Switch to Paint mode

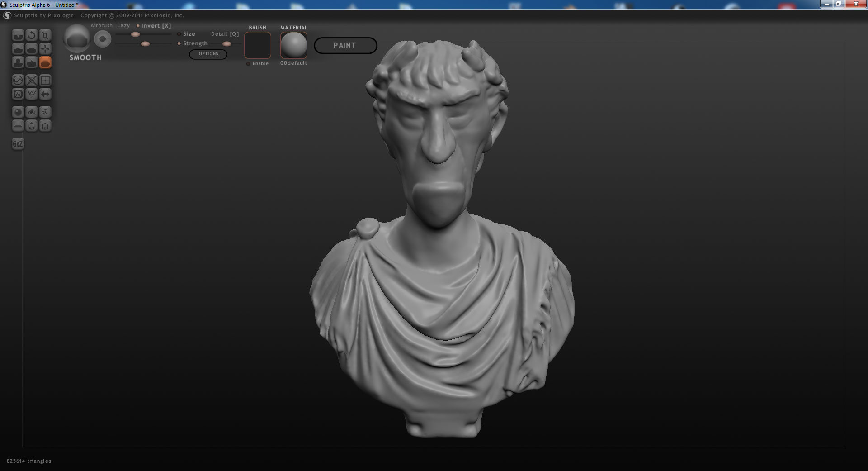[345, 45]
